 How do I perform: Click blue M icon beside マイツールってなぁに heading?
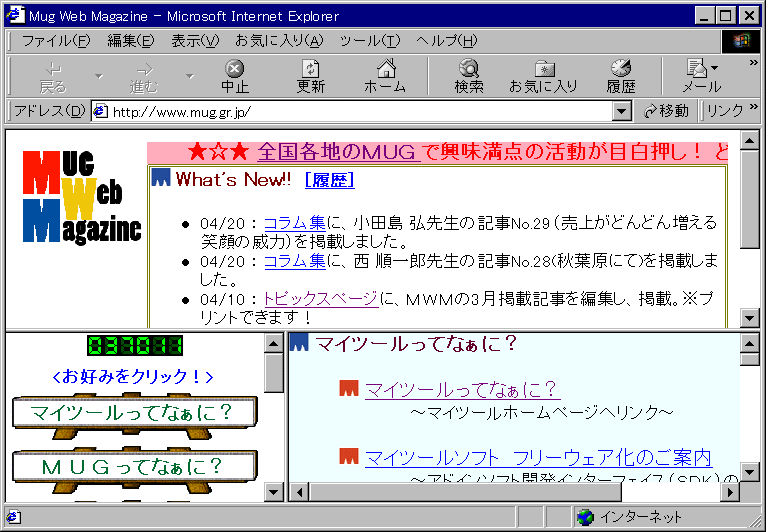tap(299, 342)
